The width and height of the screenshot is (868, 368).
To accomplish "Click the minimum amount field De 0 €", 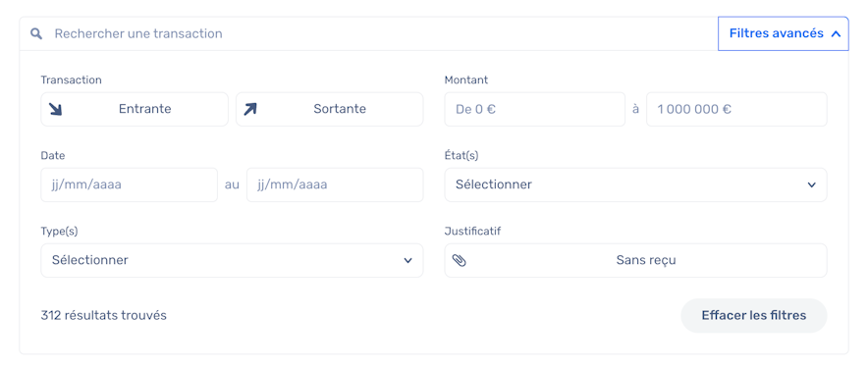I will click(x=535, y=109).
